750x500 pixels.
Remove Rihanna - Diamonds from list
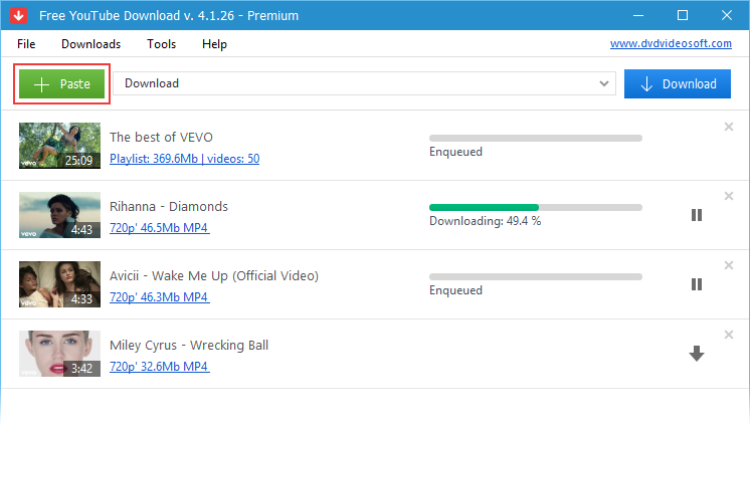click(x=728, y=196)
